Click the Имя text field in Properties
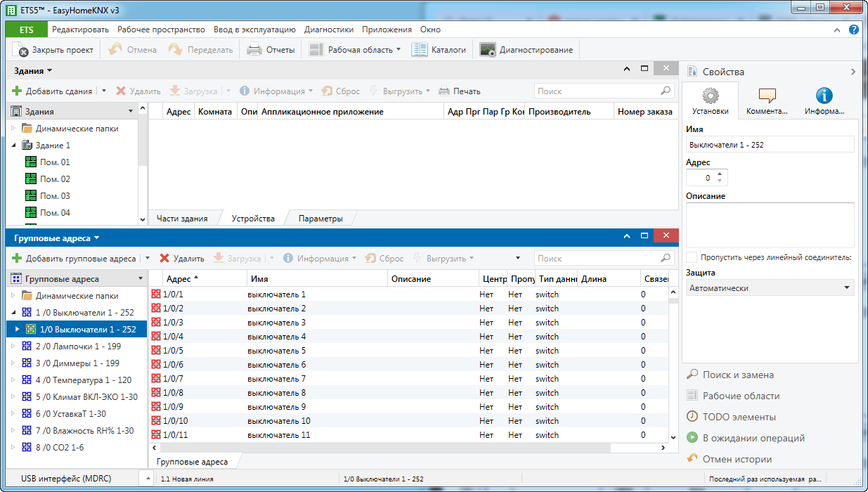Viewport: 868px width, 492px height. pos(770,145)
